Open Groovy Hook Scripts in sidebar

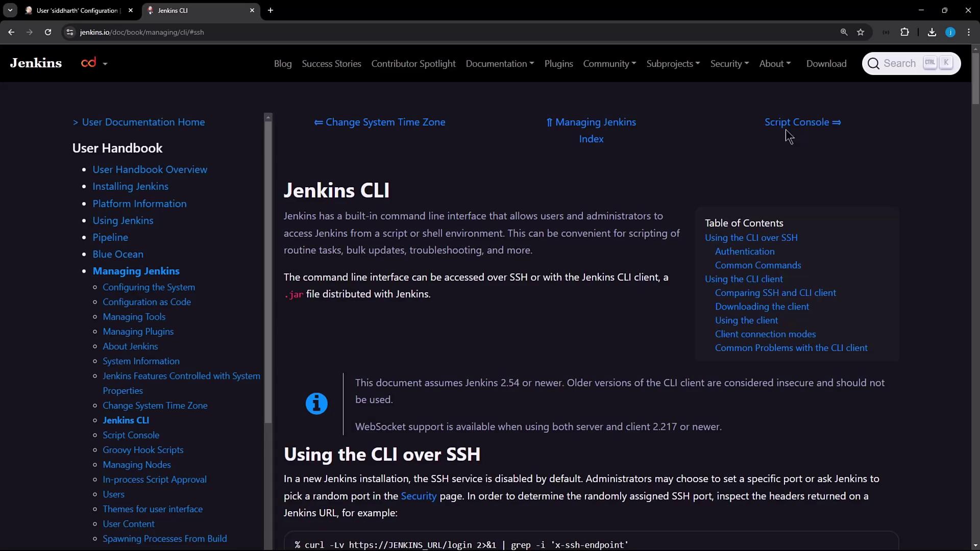pos(143,450)
